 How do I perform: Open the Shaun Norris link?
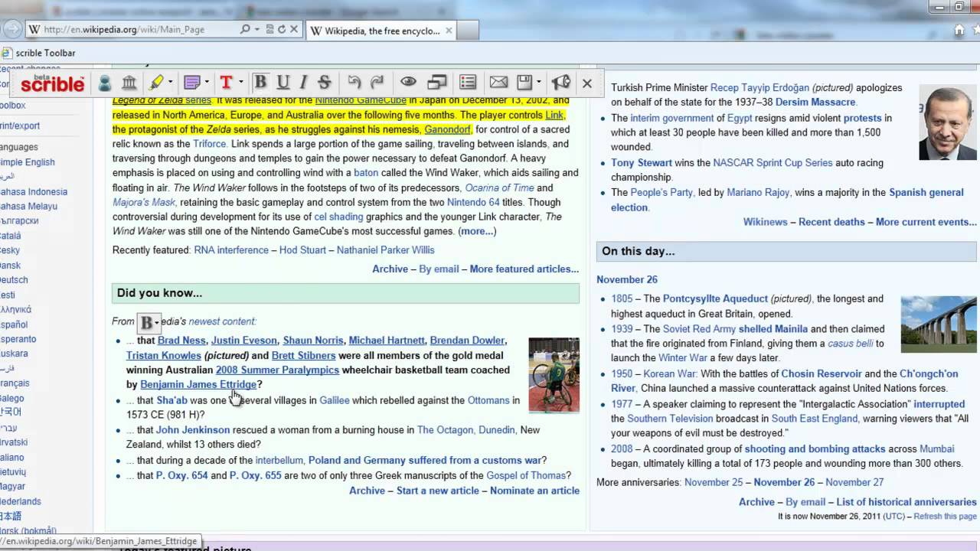[313, 341]
